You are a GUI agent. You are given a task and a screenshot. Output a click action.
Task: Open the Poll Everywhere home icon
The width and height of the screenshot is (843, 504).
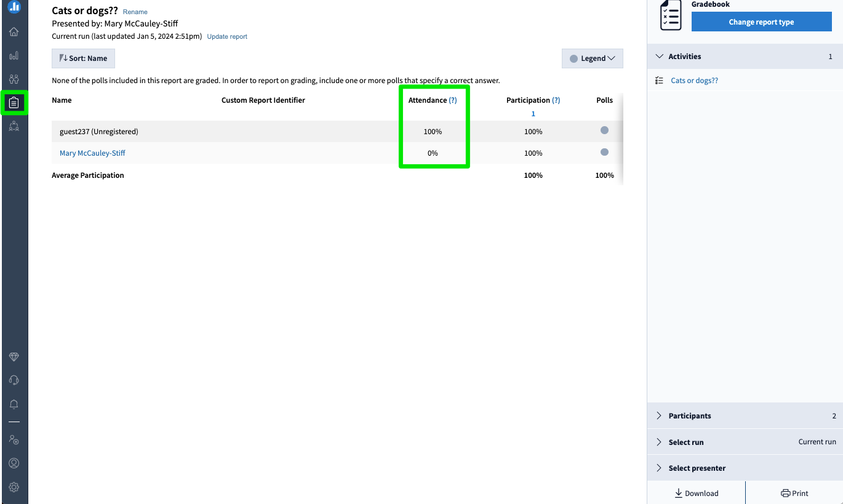pos(14,31)
